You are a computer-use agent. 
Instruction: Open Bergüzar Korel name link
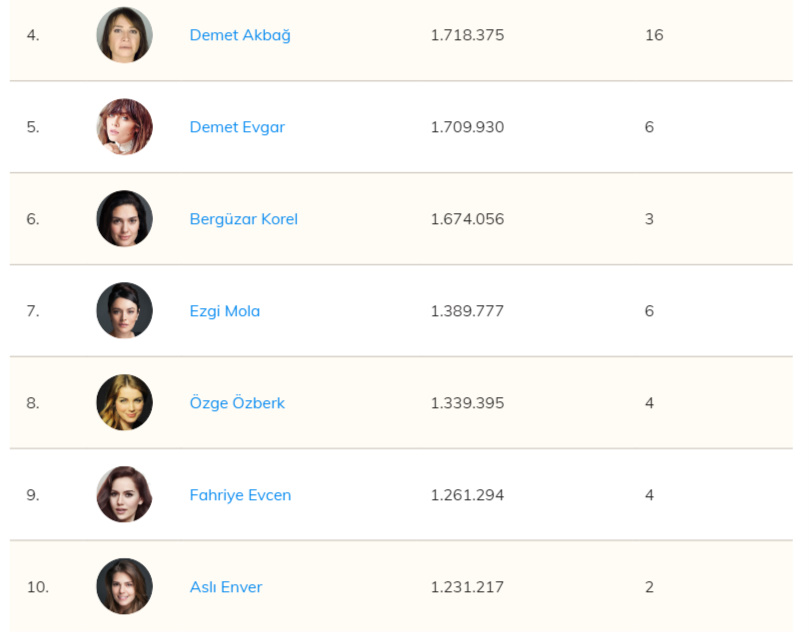pyautogui.click(x=243, y=219)
